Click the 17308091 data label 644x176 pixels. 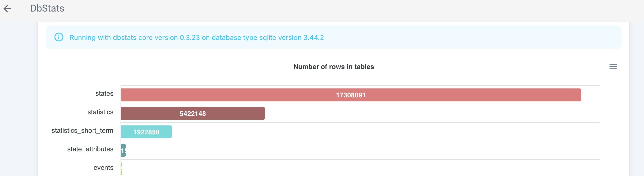350,95
